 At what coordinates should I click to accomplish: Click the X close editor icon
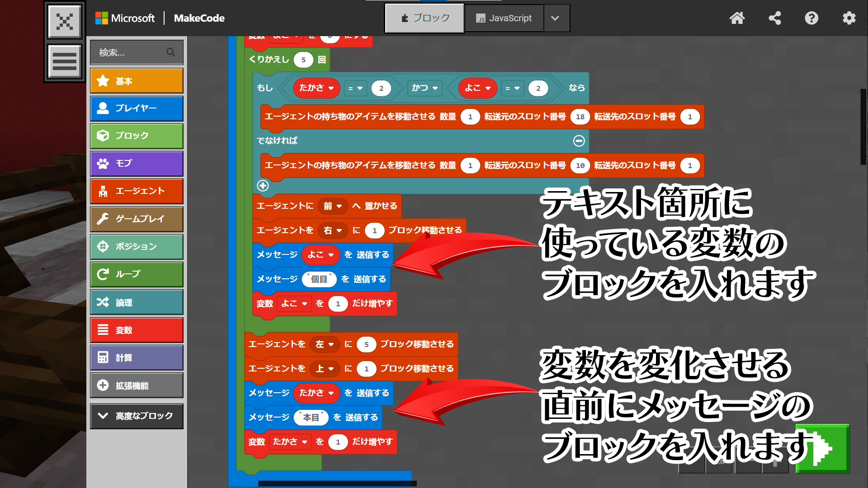pyautogui.click(x=65, y=21)
